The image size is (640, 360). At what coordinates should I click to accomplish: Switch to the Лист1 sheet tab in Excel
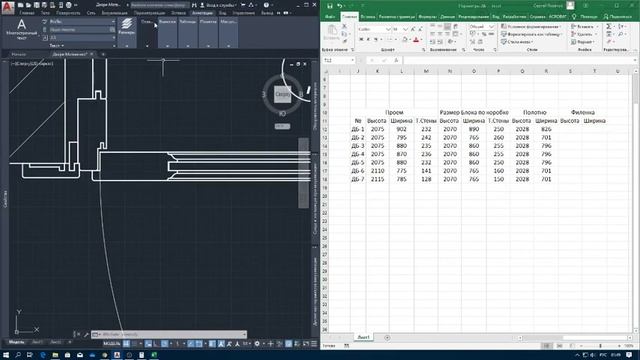[363, 337]
